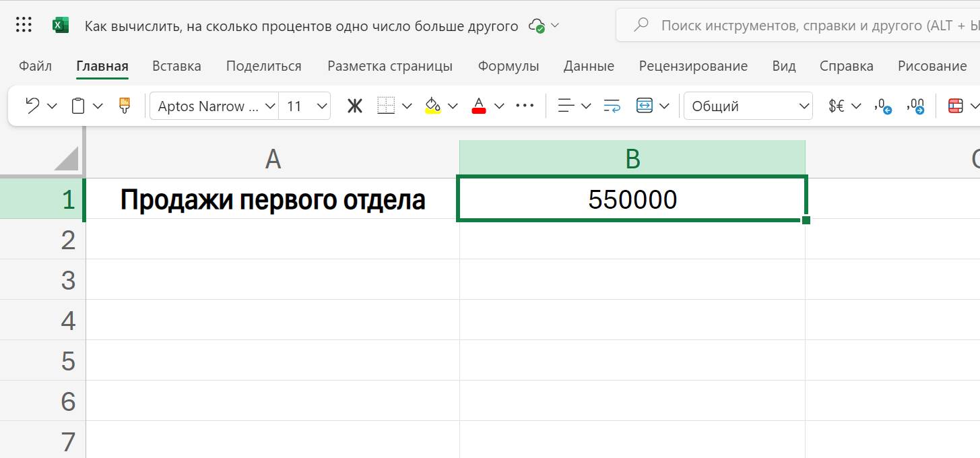This screenshot has width=980, height=458.
Task: Click the Undo icon
Action: pyautogui.click(x=32, y=106)
